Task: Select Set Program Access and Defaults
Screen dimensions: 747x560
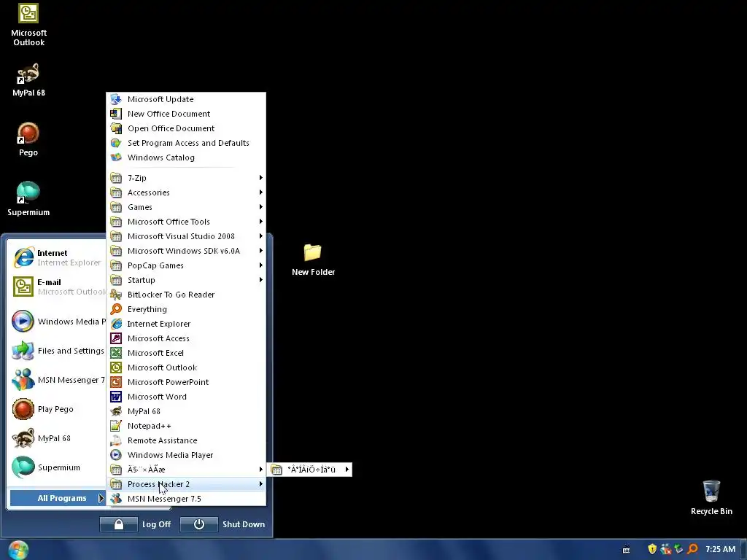Action: 186,143
